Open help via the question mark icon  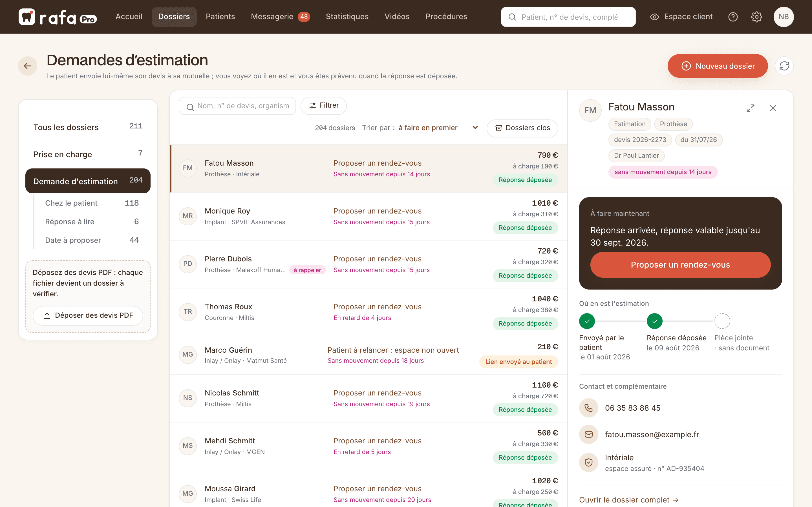click(x=733, y=17)
